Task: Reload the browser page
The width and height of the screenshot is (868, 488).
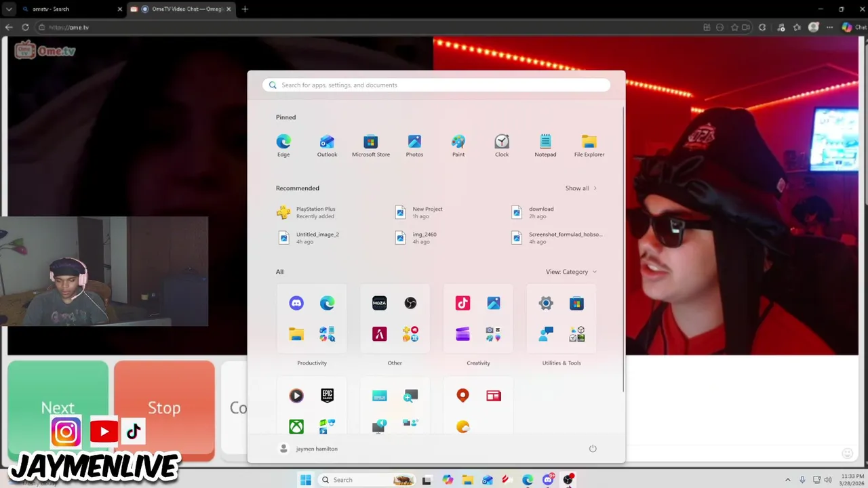Action: (25, 27)
